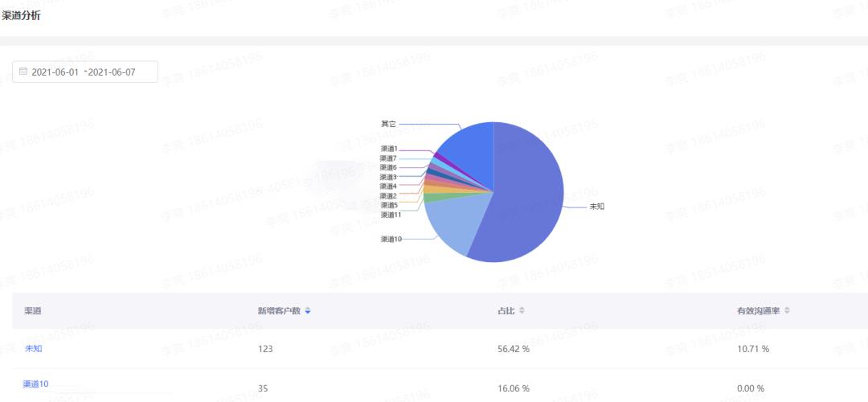Click the 渠道5 pie chart label

click(389, 206)
